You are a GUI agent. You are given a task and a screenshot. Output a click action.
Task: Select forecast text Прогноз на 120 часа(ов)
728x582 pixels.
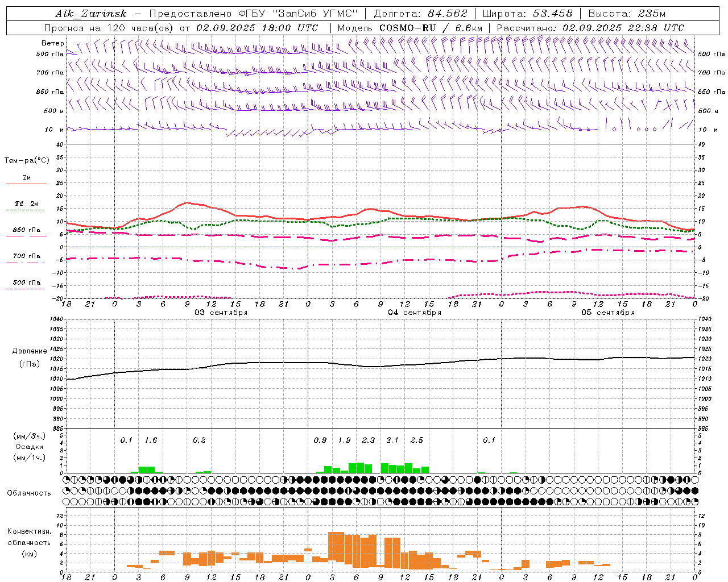point(109,28)
